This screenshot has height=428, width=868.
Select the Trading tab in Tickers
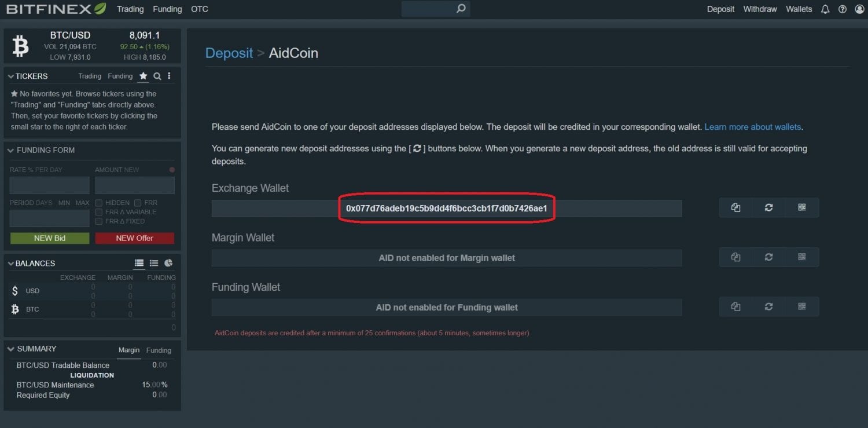click(90, 76)
